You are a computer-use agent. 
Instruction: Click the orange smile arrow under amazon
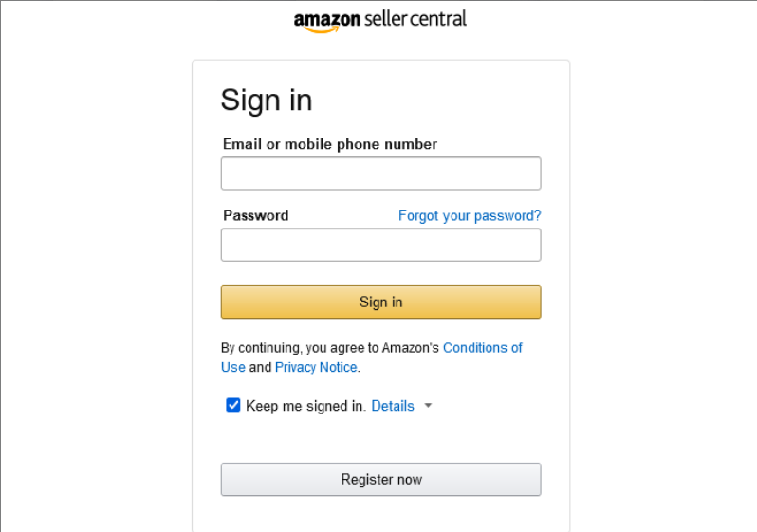323,29
